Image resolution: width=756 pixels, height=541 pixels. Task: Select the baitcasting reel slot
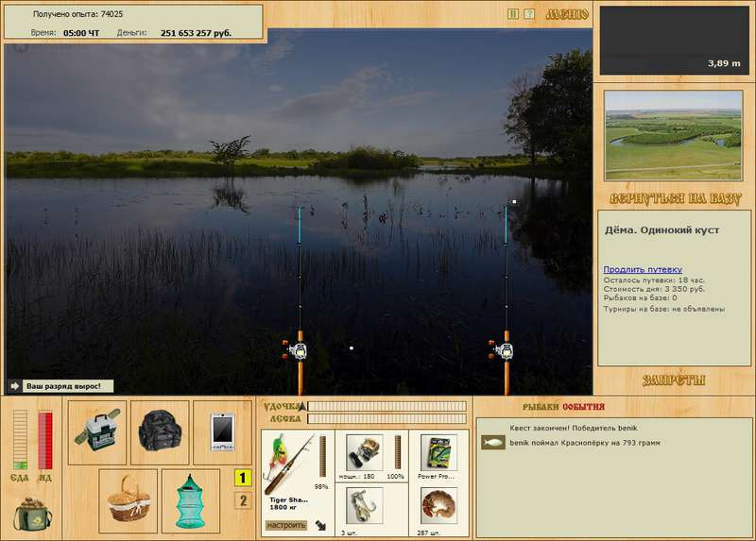365,453
